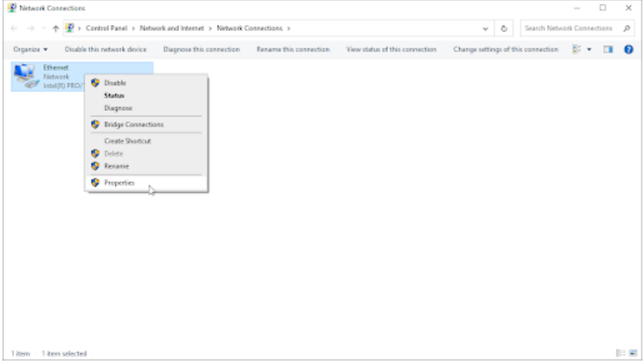Expand the address bar history dropdown
Image resolution: width=644 pixels, height=363 pixels.
tap(486, 28)
